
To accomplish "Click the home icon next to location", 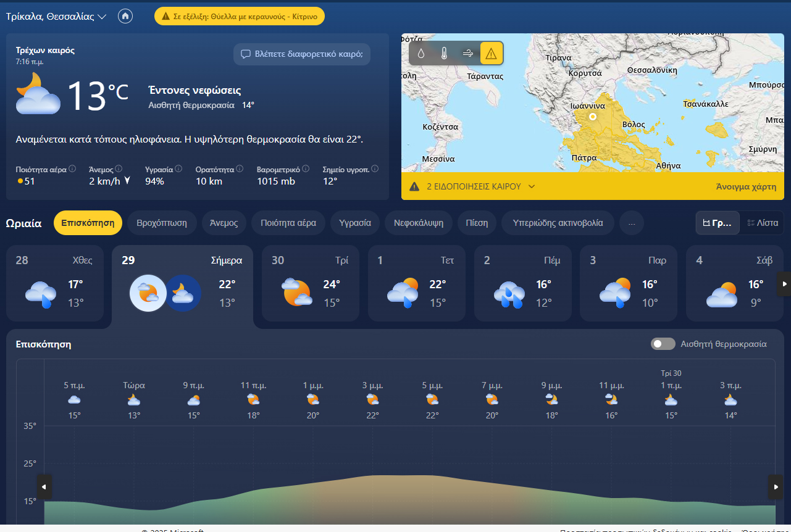I will [x=125, y=17].
